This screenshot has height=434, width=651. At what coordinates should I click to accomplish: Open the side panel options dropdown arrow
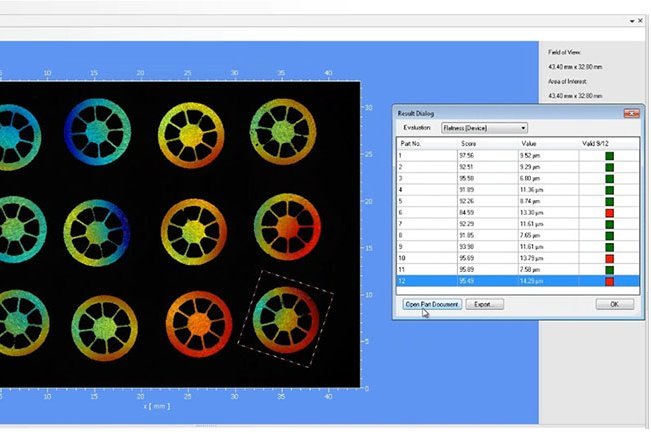[632, 20]
